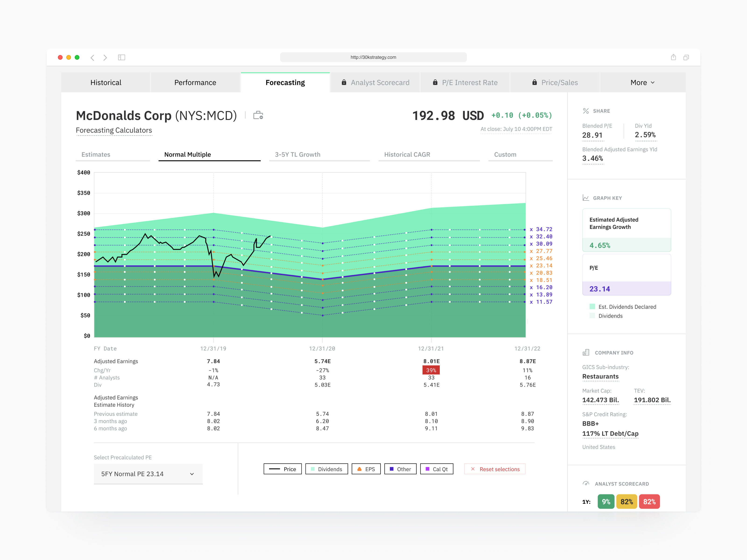Switch to the Historical tab

pos(106,82)
